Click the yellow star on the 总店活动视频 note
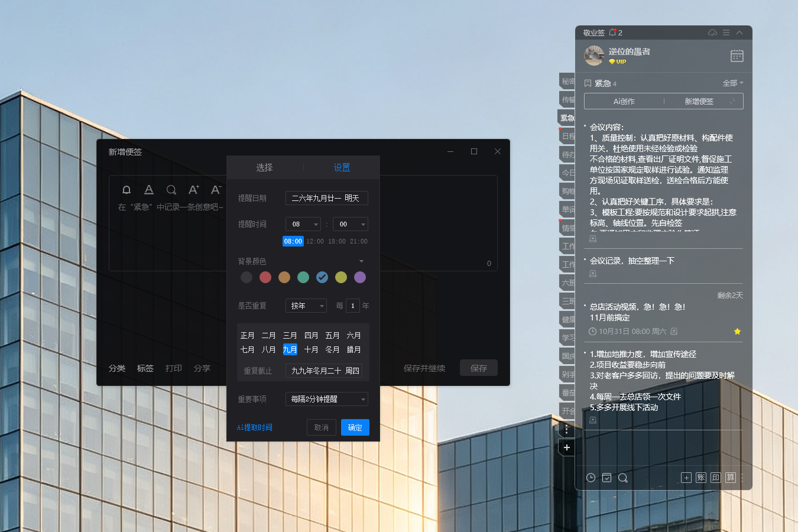The width and height of the screenshot is (798, 532). coord(737,332)
